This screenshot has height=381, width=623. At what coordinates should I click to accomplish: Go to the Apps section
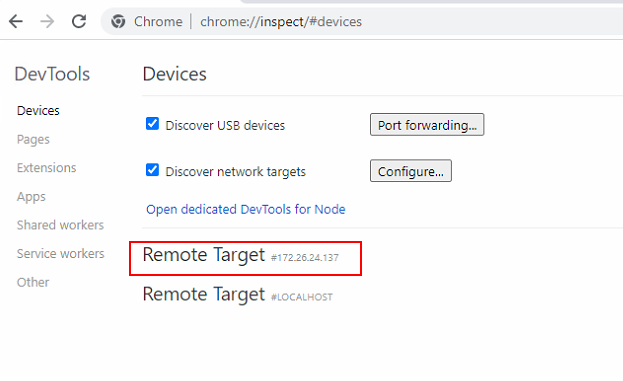31,197
